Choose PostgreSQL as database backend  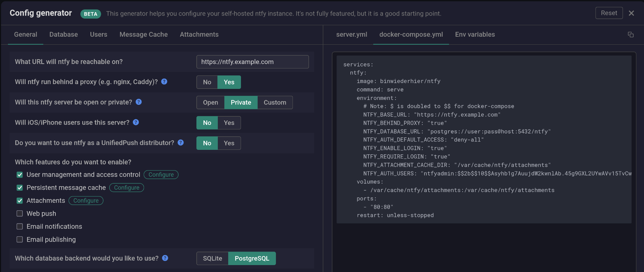(x=252, y=259)
